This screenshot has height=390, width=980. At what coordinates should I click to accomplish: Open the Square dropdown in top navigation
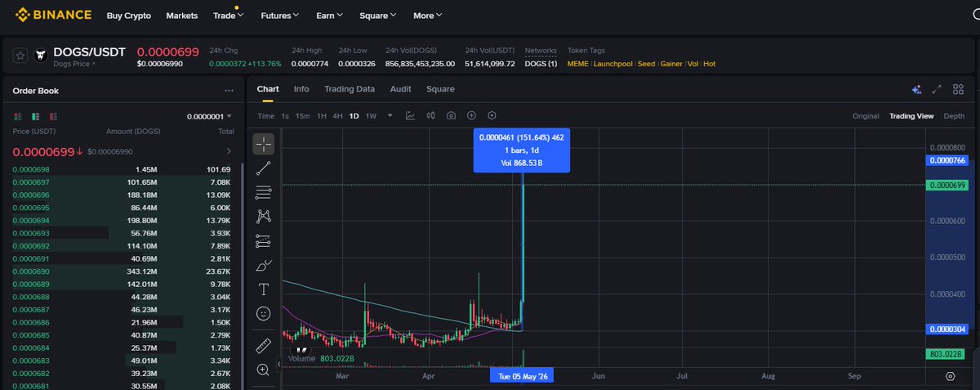pos(378,16)
